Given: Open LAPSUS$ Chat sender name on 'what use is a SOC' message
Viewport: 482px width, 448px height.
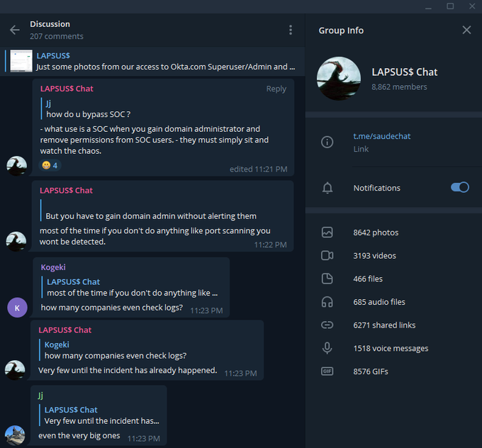Looking at the screenshot, I should (x=67, y=89).
